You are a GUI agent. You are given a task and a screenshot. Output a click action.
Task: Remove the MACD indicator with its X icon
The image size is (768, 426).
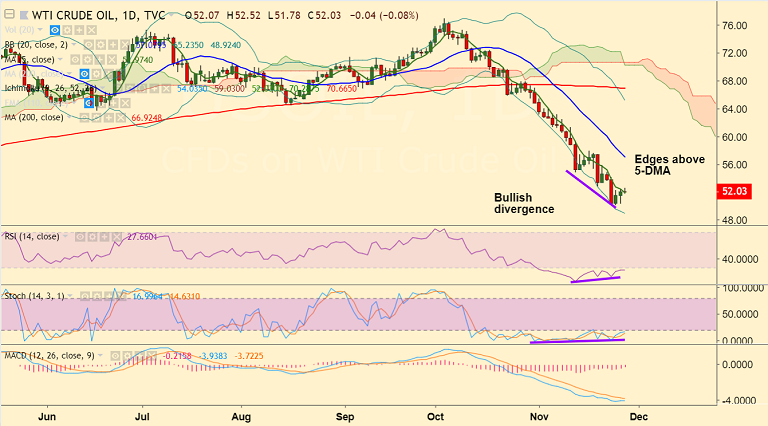[x=151, y=356]
